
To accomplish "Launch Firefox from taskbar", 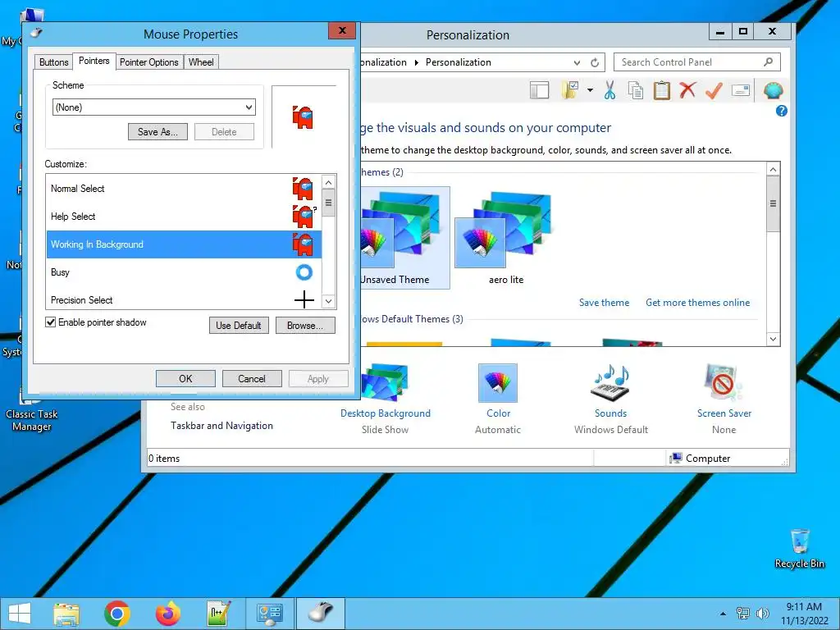I will click(x=168, y=614).
